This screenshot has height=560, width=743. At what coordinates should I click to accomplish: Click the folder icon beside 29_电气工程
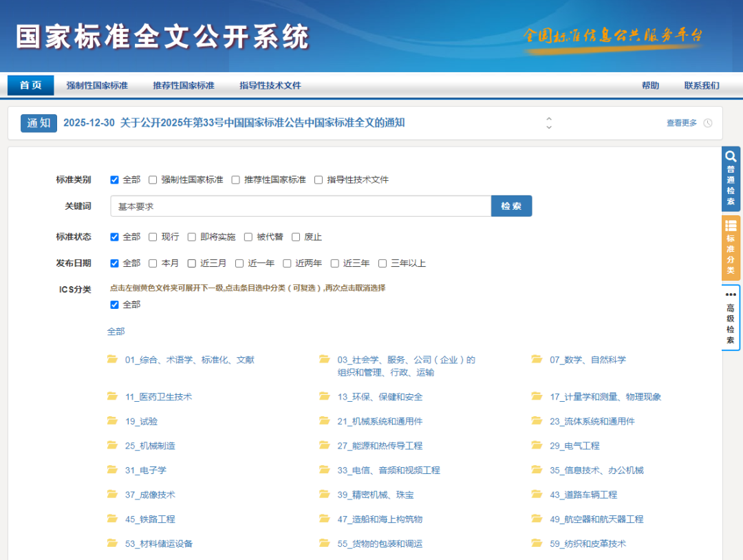537,445
